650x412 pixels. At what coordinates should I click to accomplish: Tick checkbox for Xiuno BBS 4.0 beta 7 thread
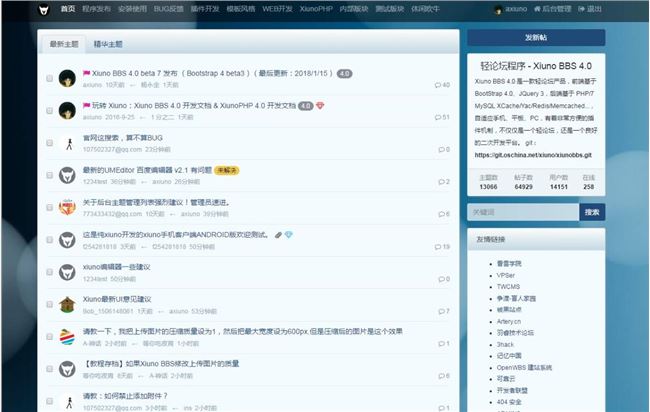click(49, 78)
